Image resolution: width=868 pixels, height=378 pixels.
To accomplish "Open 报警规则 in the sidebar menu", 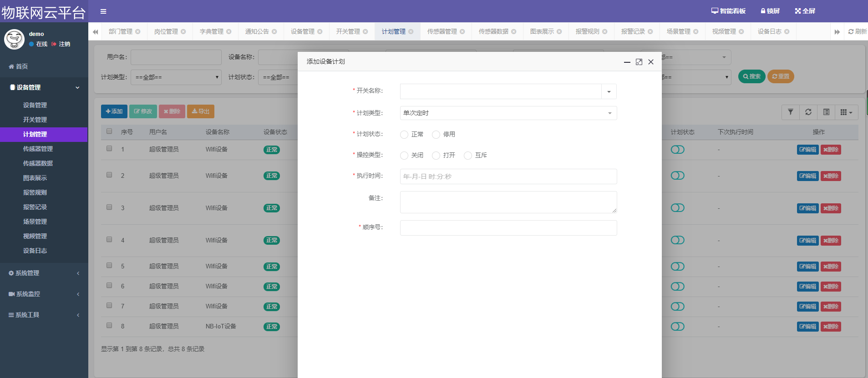I will [x=35, y=192].
